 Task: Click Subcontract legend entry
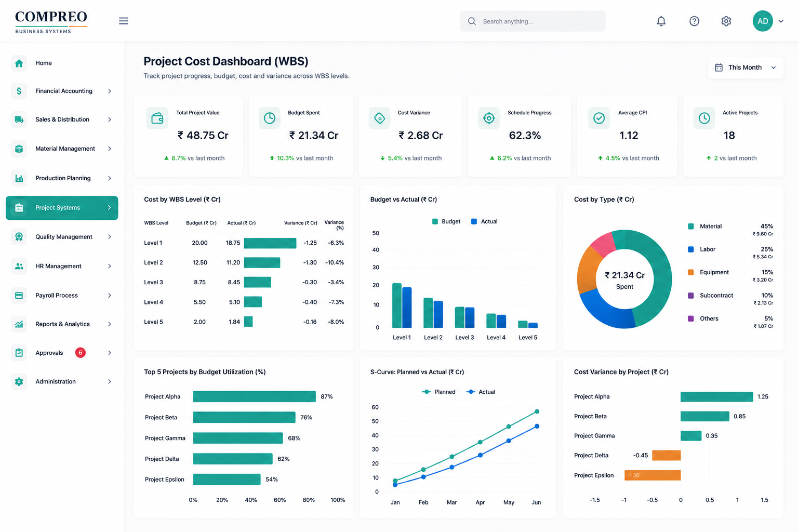click(x=730, y=299)
